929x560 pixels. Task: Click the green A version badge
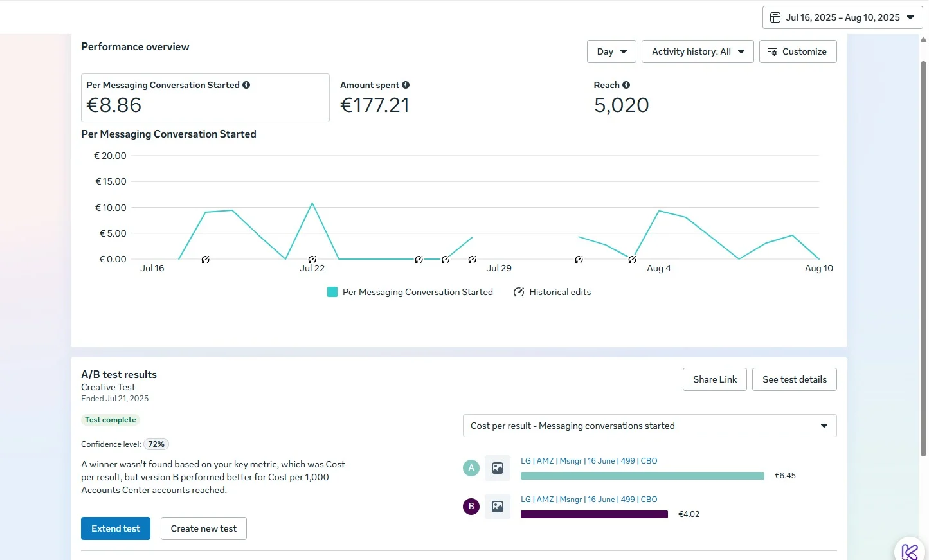click(471, 468)
